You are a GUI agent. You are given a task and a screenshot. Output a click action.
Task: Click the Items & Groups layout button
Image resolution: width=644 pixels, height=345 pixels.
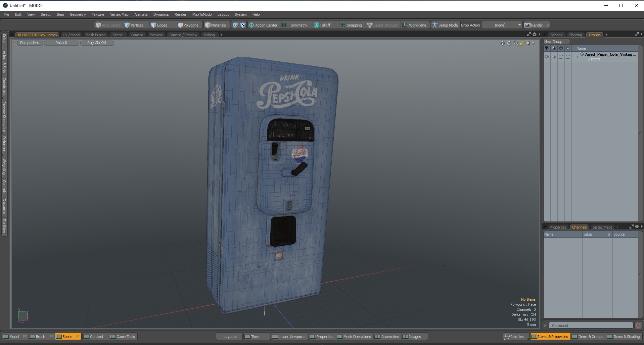[587, 337]
